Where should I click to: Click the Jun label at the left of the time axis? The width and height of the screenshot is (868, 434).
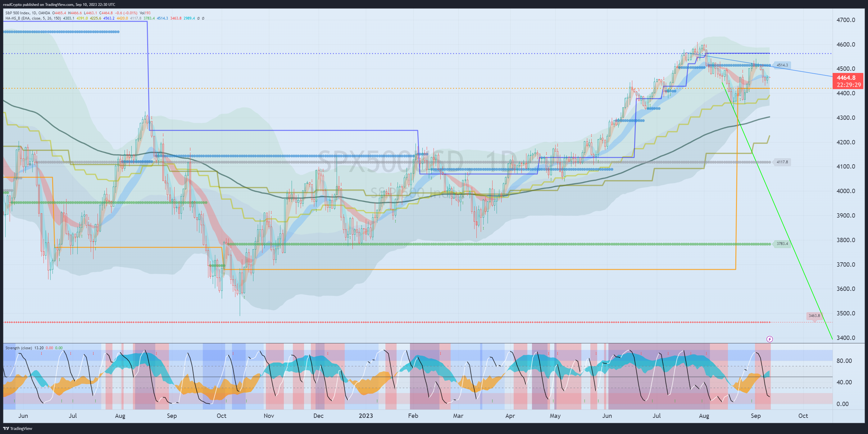coord(23,416)
